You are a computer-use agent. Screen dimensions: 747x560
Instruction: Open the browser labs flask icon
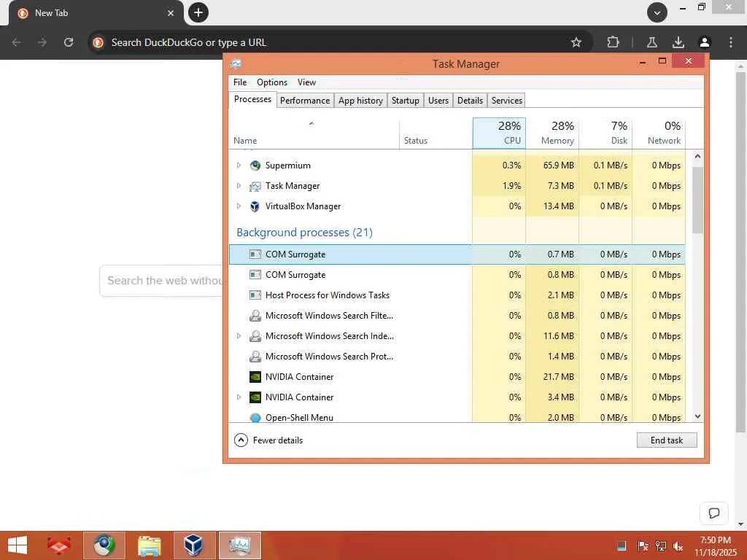coord(652,42)
